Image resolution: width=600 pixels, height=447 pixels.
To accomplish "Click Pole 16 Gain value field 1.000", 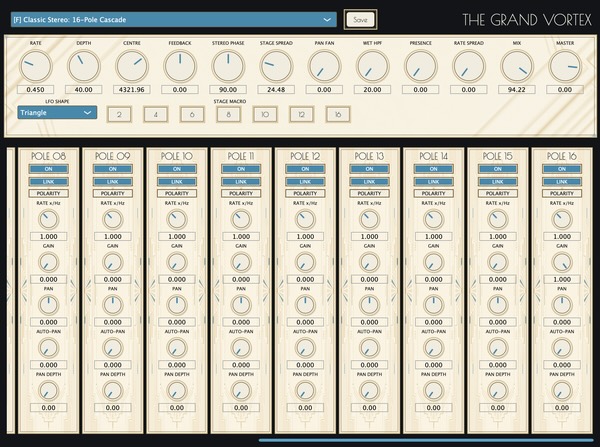I will 562,279.
